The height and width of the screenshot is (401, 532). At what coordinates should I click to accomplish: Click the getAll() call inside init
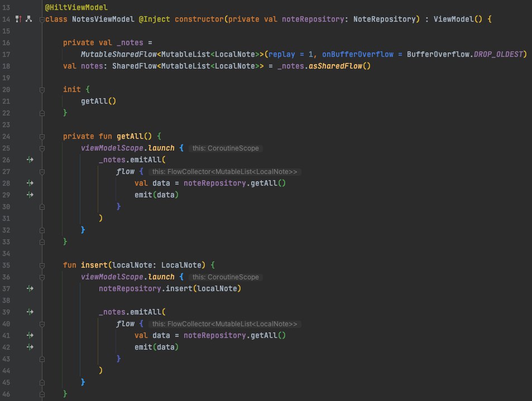(98, 101)
